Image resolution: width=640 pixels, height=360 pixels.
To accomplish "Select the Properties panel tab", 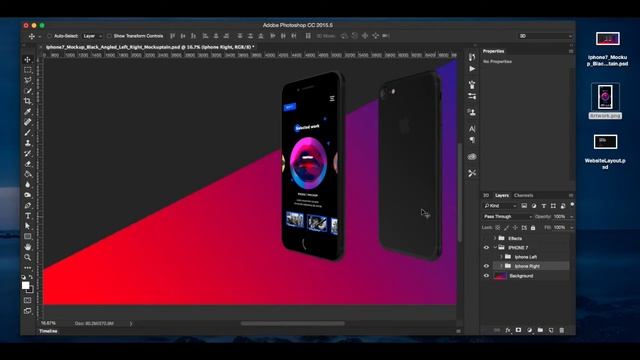I will click(493, 51).
